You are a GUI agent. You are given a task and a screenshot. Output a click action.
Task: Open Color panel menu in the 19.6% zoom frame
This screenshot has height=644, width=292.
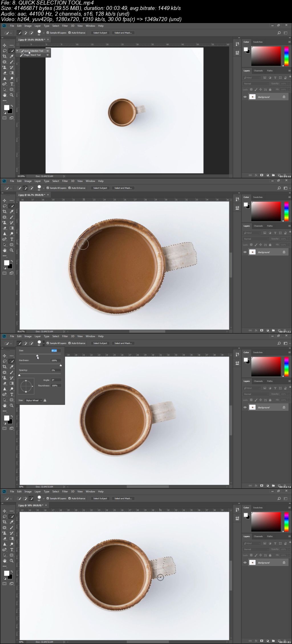(289, 42)
